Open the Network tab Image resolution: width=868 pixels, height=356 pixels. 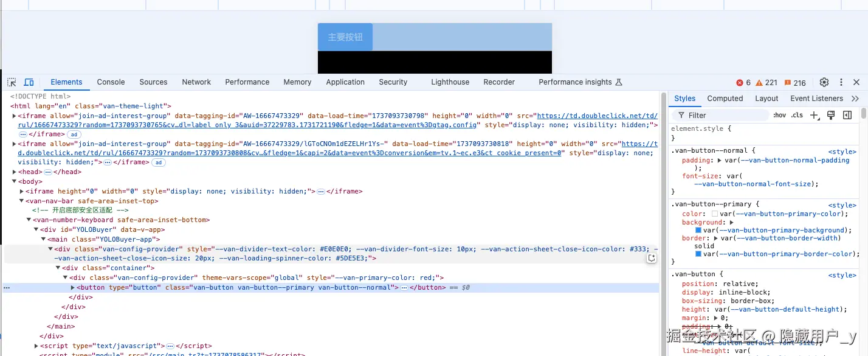196,82
